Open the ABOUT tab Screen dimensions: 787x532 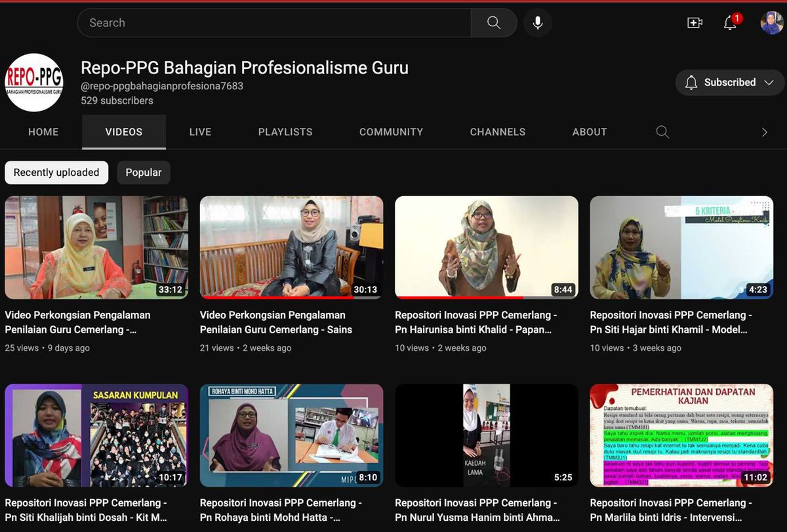(590, 132)
